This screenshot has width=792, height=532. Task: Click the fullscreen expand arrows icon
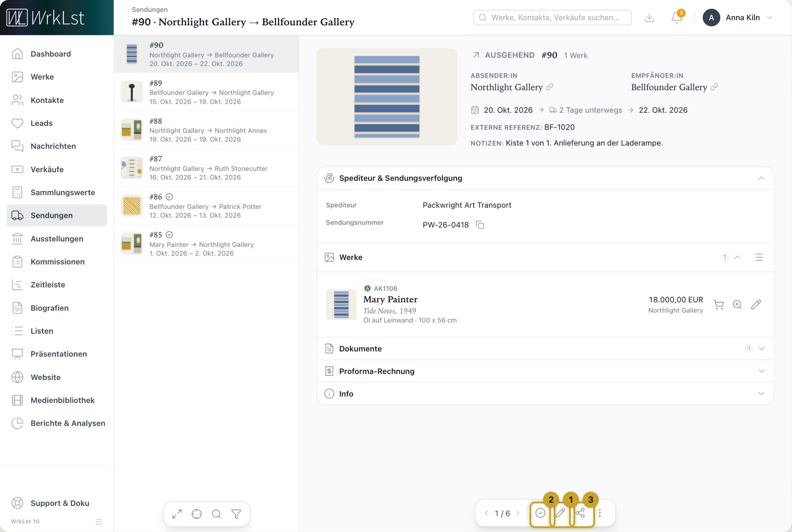[177, 514]
